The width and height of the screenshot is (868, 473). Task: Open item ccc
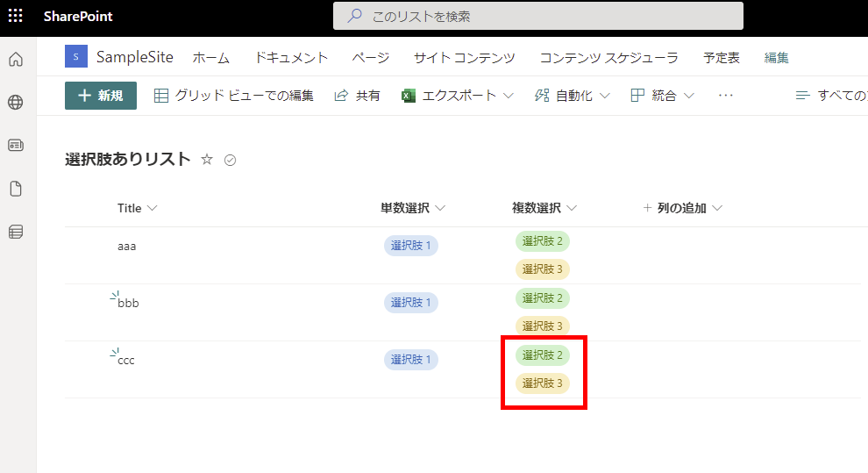(126, 360)
